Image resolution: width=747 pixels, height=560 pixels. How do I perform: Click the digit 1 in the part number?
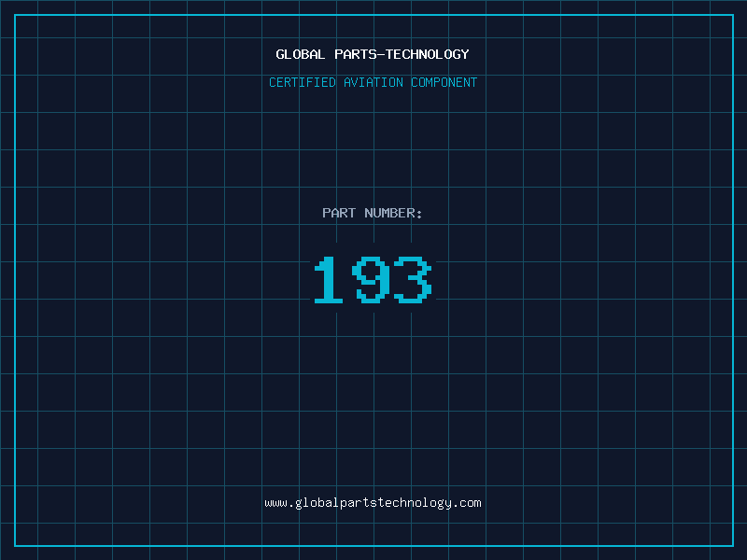tap(328, 280)
